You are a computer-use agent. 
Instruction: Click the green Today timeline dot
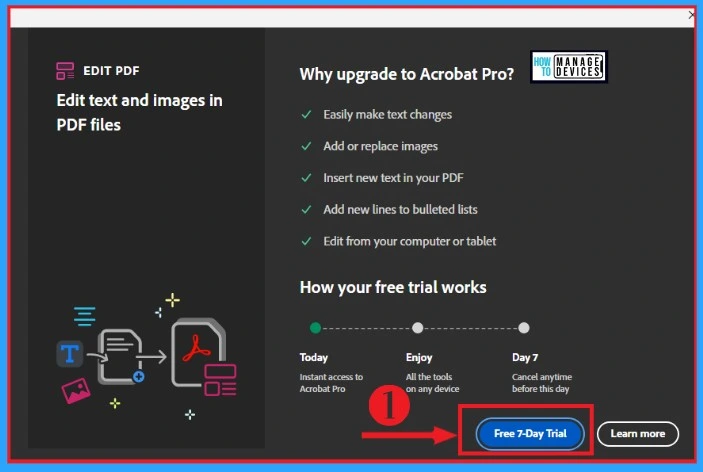[x=315, y=328]
